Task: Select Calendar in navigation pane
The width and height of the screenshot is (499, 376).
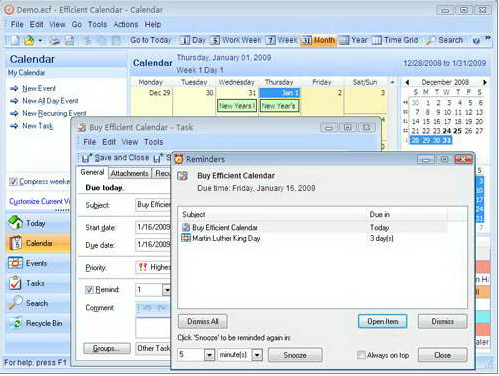Action: click(38, 243)
